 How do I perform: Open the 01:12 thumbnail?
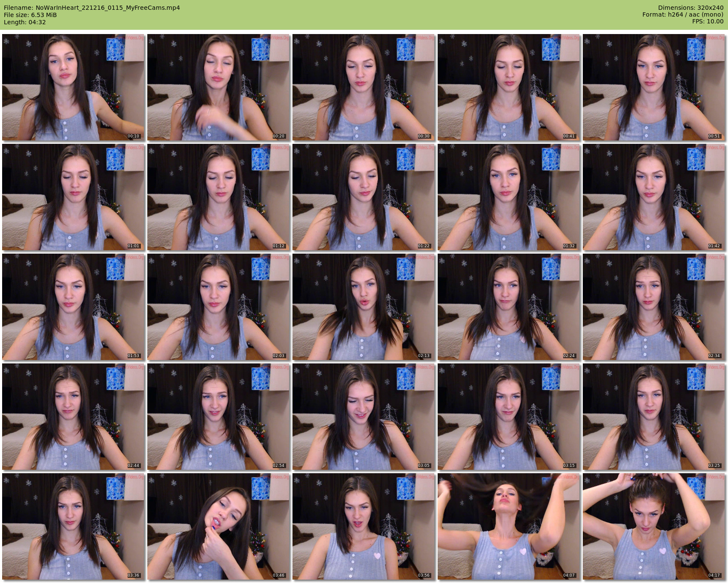pos(218,197)
